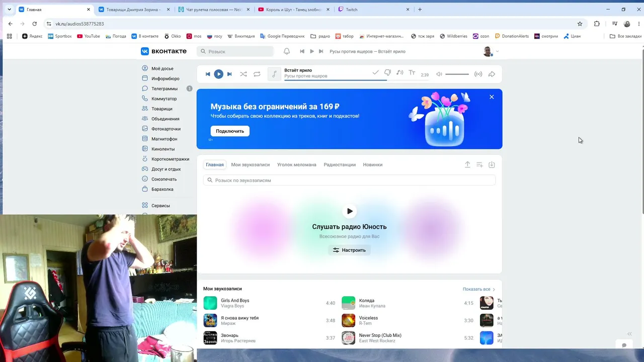The width and height of the screenshot is (644, 362).
Task: Select the Главная audio tab
Action: pyautogui.click(x=215, y=165)
